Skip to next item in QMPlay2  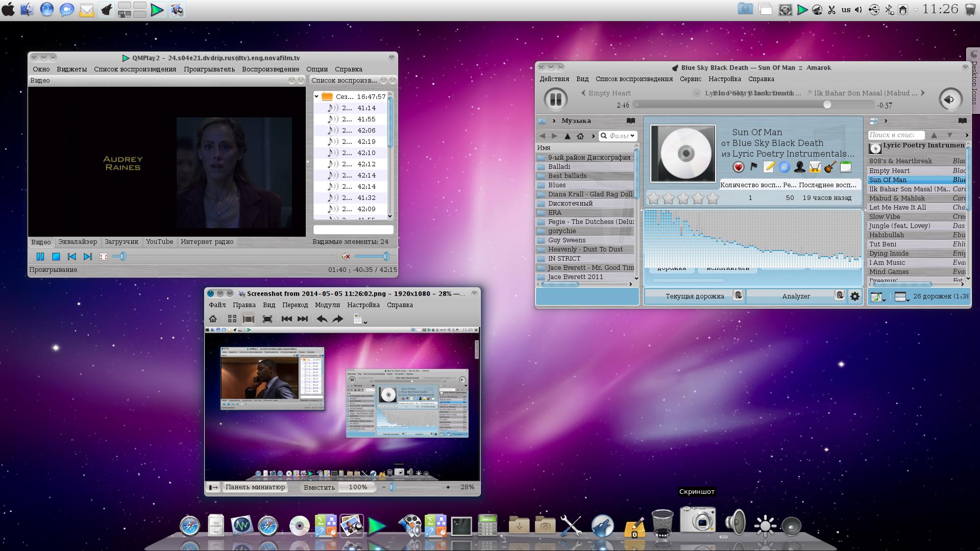[87, 257]
